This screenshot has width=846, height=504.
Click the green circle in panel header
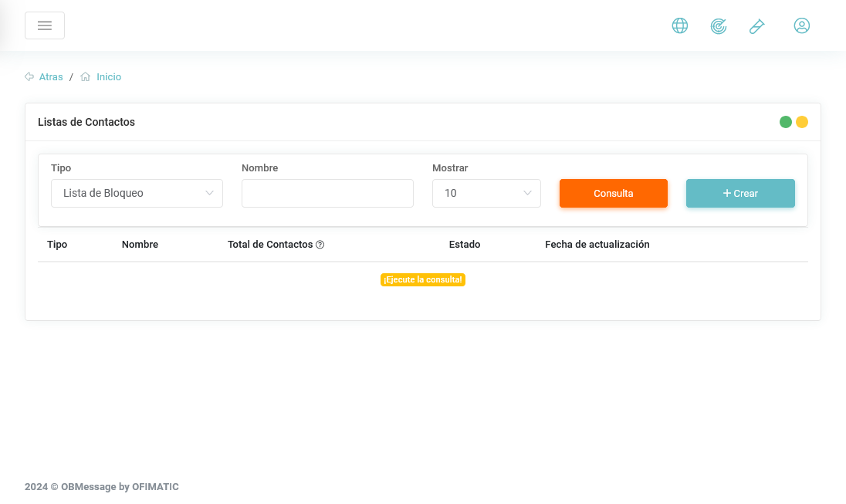point(786,122)
